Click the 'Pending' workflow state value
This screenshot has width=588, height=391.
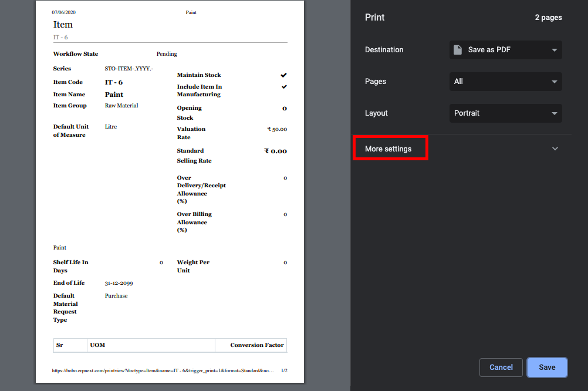(x=167, y=53)
